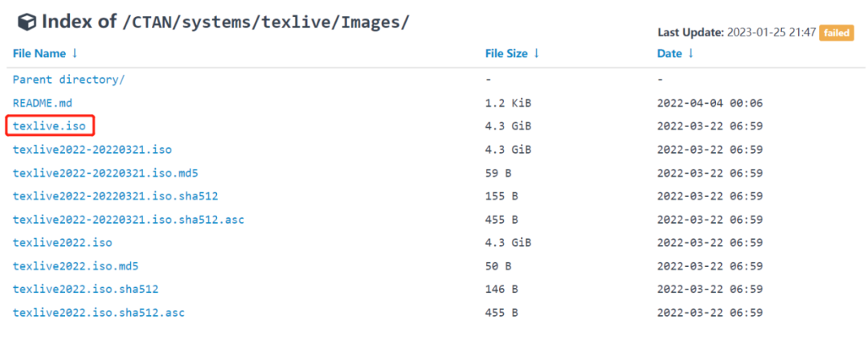Image resolution: width=868 pixels, height=337 pixels.
Task: Download texlive2022-20220321.iso image
Action: pyautogui.click(x=92, y=150)
